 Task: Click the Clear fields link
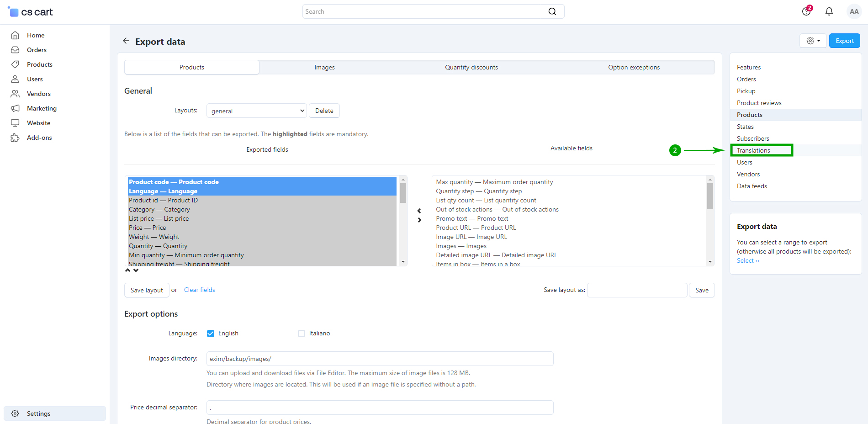point(199,290)
